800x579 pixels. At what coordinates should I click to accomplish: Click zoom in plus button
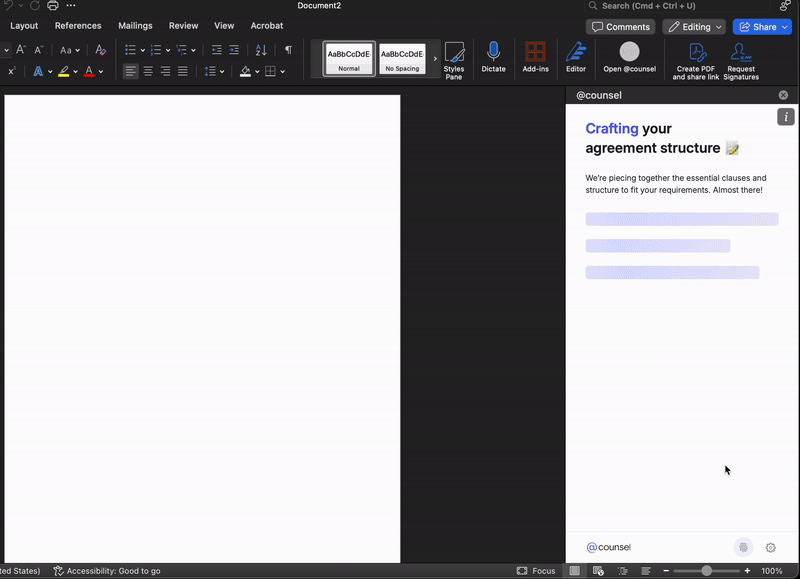coord(747,571)
